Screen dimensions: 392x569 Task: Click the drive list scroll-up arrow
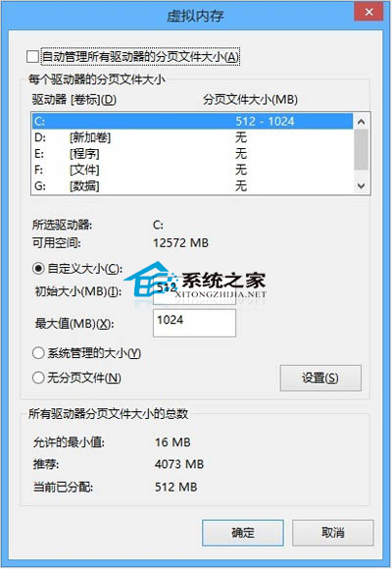(362, 122)
